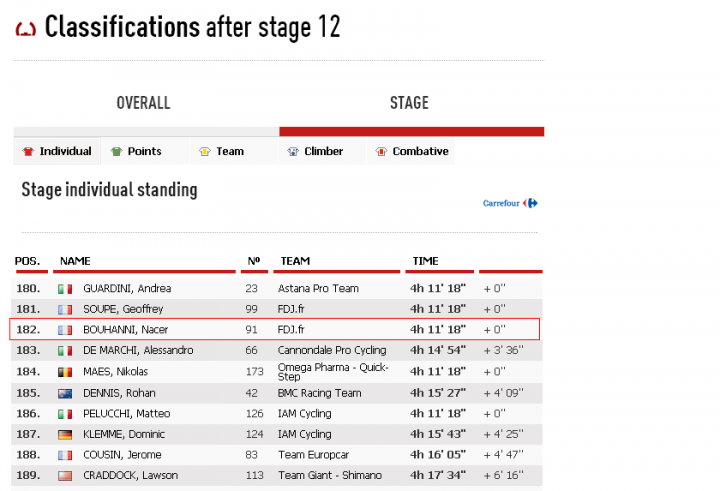
Task: Click the Italian flag beside Guardini
Action: point(66,289)
